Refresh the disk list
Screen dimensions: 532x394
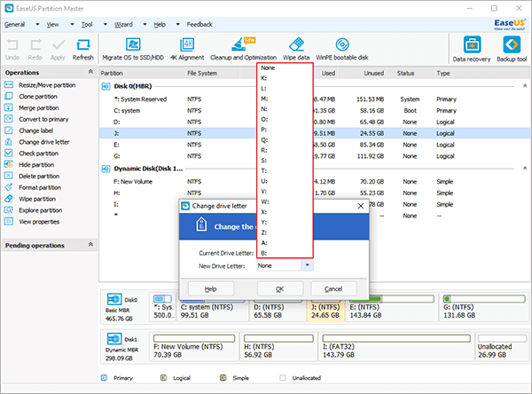click(x=82, y=50)
